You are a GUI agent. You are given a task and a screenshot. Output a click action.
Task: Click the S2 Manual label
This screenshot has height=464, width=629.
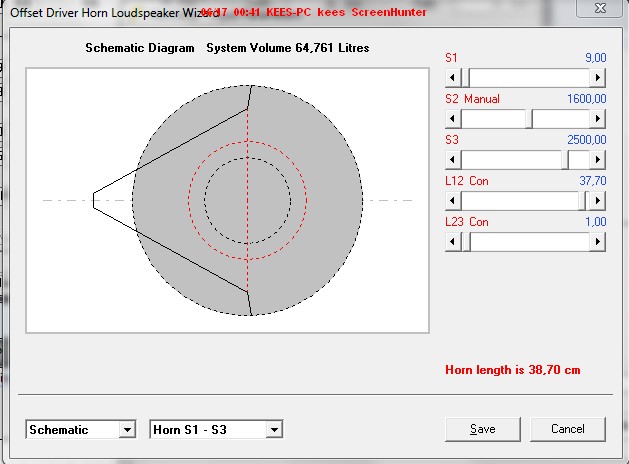473,99
